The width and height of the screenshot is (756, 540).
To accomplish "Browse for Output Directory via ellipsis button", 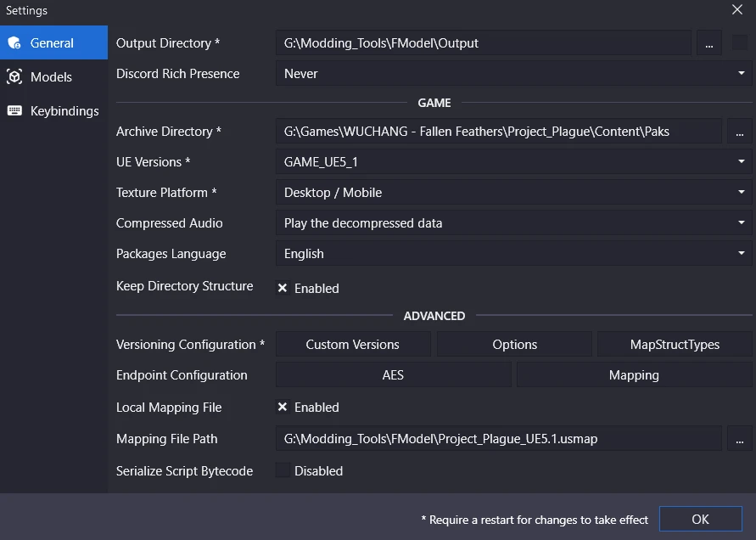I will click(709, 43).
